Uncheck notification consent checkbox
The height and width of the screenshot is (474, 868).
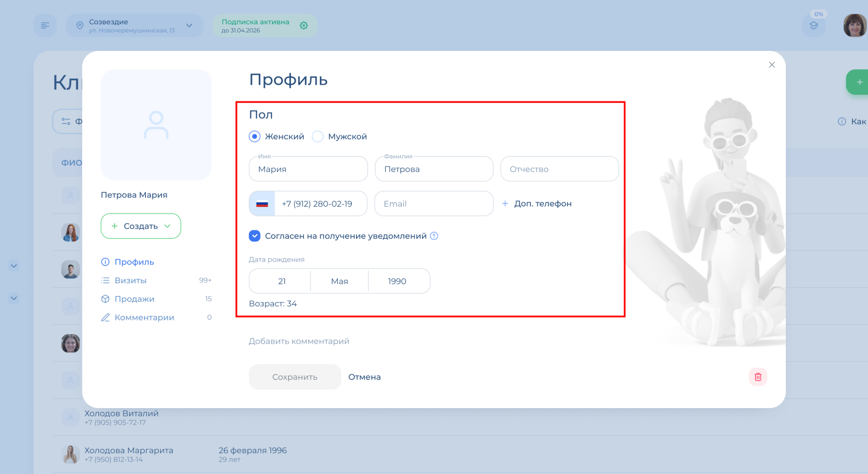tap(255, 236)
